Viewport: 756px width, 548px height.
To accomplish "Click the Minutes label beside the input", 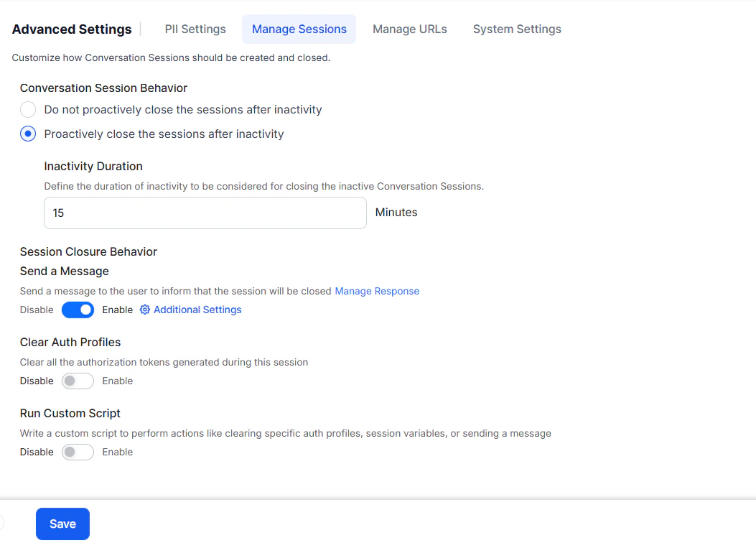I will (x=396, y=212).
